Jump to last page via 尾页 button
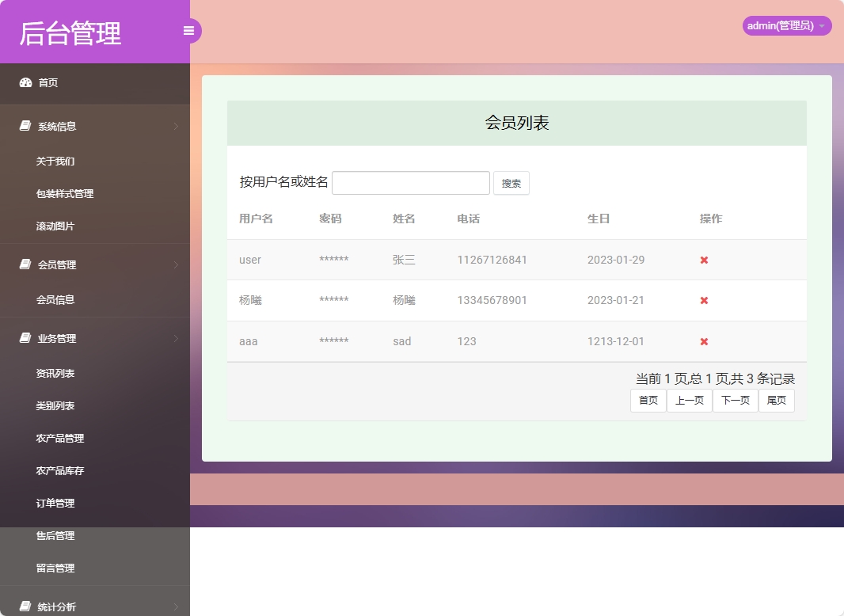Viewport: 844px width, 616px height. click(776, 400)
